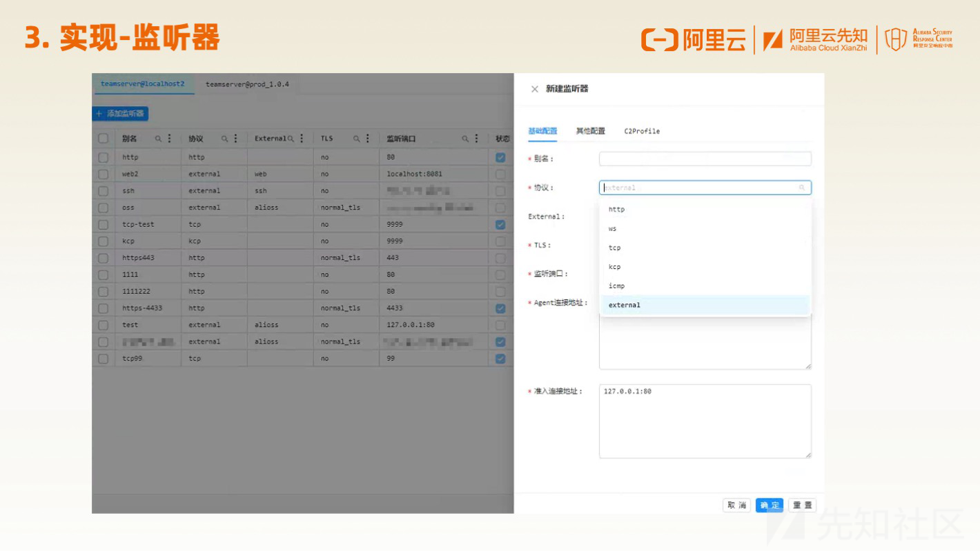Toggle 状态 checkbox of the 1111222 row

pyautogui.click(x=500, y=292)
